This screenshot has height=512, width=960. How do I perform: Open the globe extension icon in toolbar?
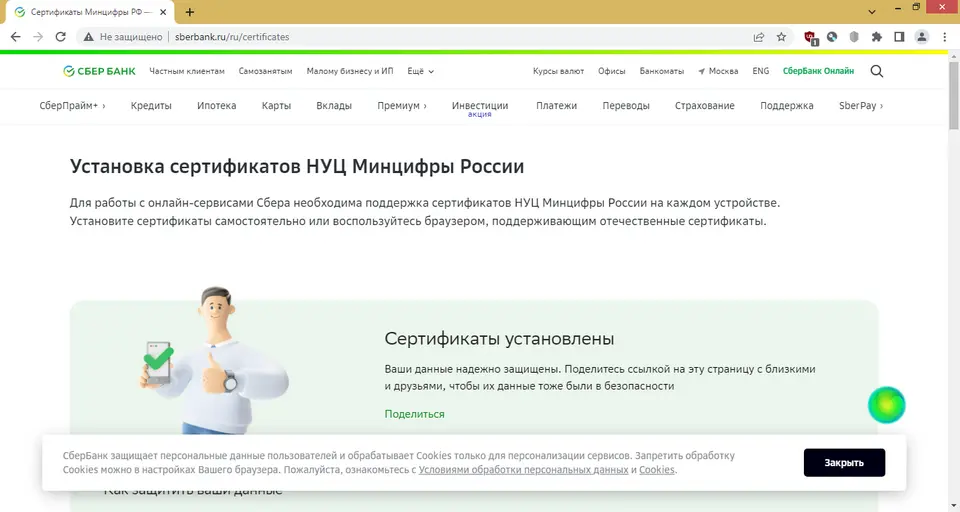pos(831,37)
